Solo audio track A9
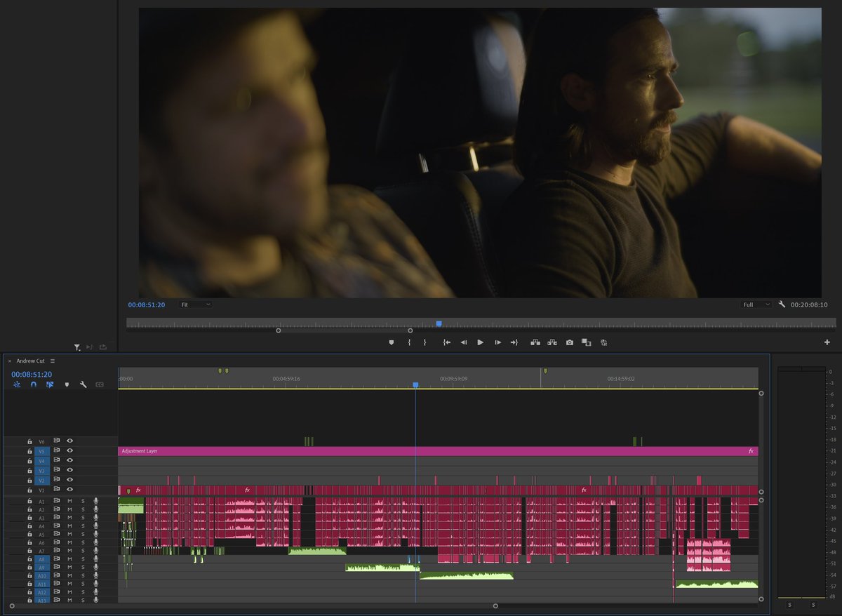Screen dimensions: 842x616 [82, 567]
